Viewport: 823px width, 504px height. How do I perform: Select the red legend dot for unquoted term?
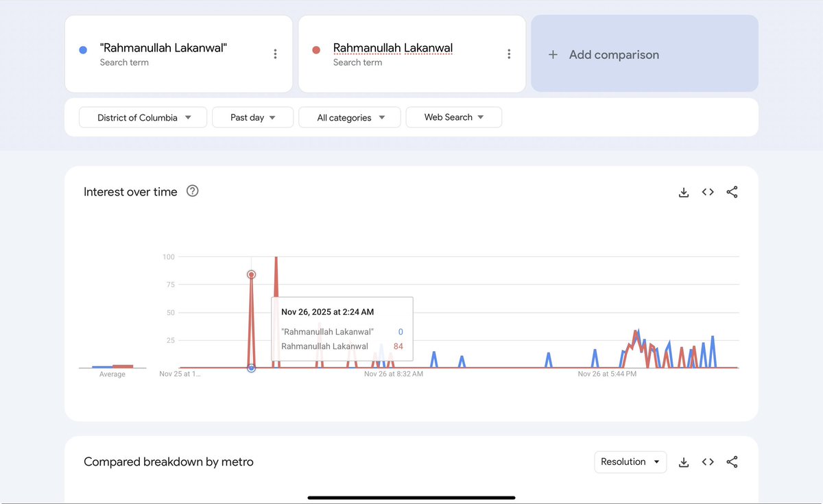(x=315, y=48)
